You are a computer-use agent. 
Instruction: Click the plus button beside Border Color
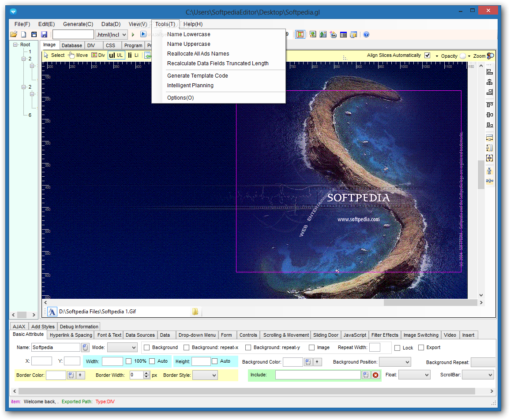click(x=80, y=375)
